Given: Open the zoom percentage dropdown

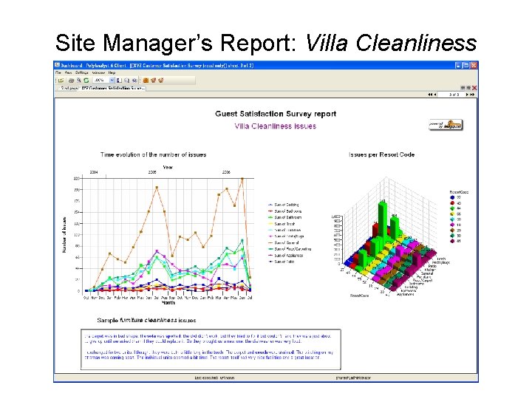Looking at the screenshot, I should 112,81.
